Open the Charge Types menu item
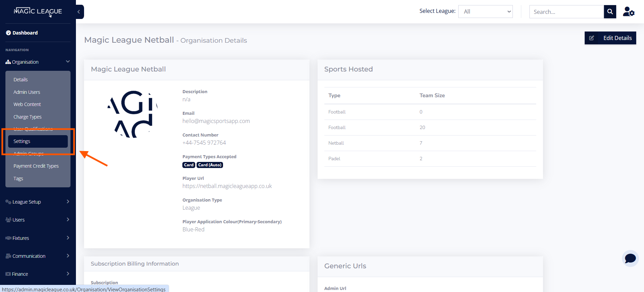The height and width of the screenshot is (292, 644). (x=27, y=117)
